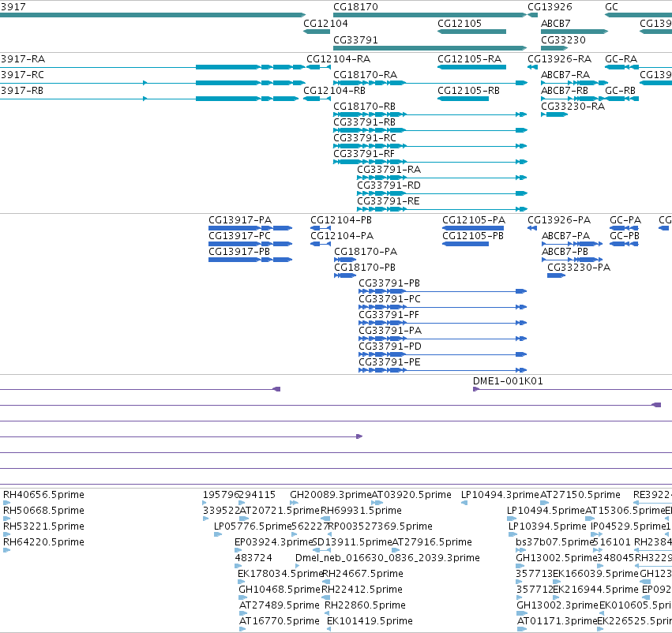
Task: Select the CG33791-PE coding glyph line
Action: click(442, 370)
